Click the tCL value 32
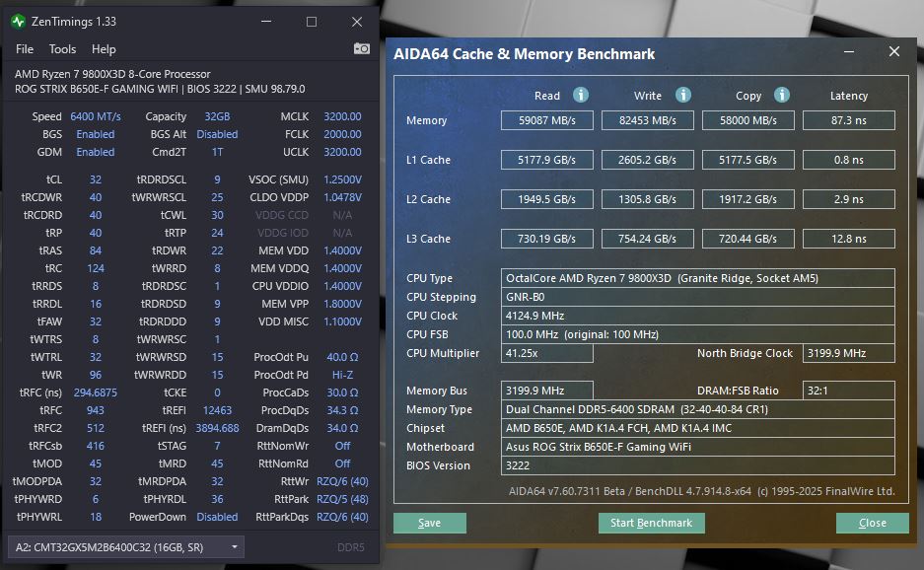Screen dimensions: 924x570 point(96,179)
